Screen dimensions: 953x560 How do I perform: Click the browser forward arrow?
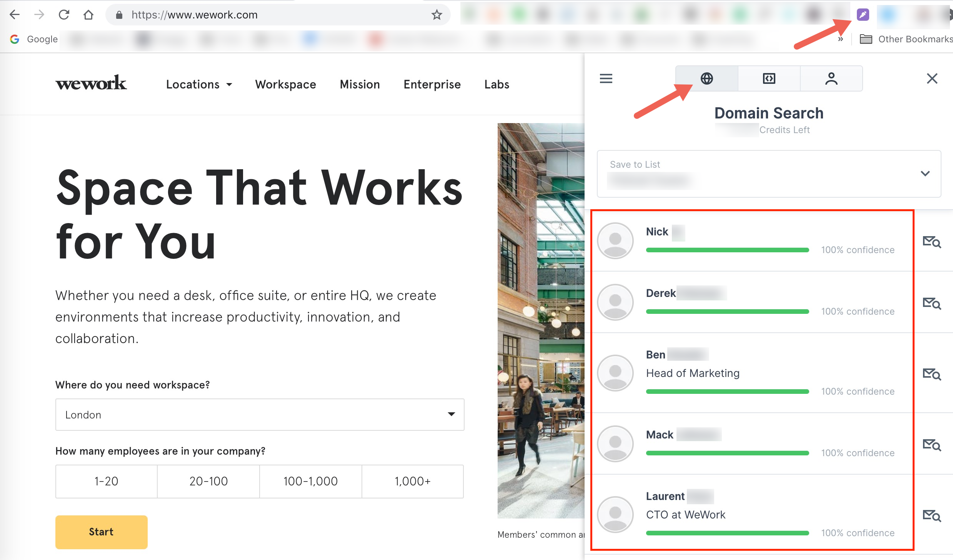pos(39,15)
